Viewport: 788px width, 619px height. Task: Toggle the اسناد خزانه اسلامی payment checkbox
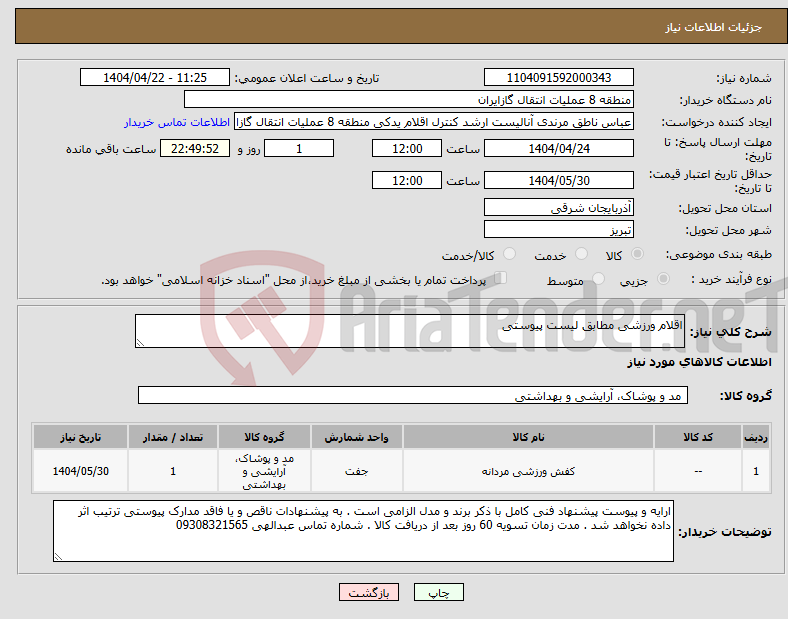point(501,277)
